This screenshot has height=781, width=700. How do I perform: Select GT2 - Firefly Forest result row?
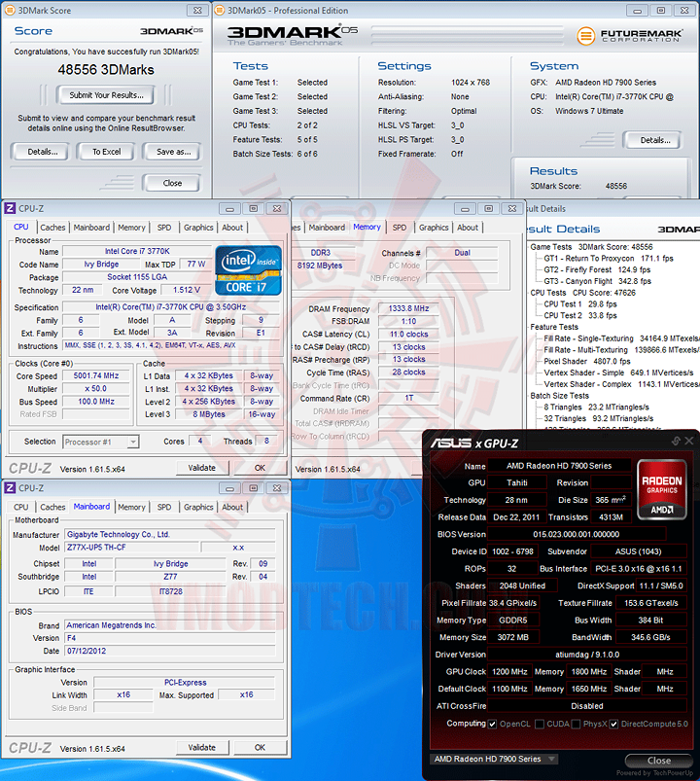pyautogui.click(x=597, y=270)
